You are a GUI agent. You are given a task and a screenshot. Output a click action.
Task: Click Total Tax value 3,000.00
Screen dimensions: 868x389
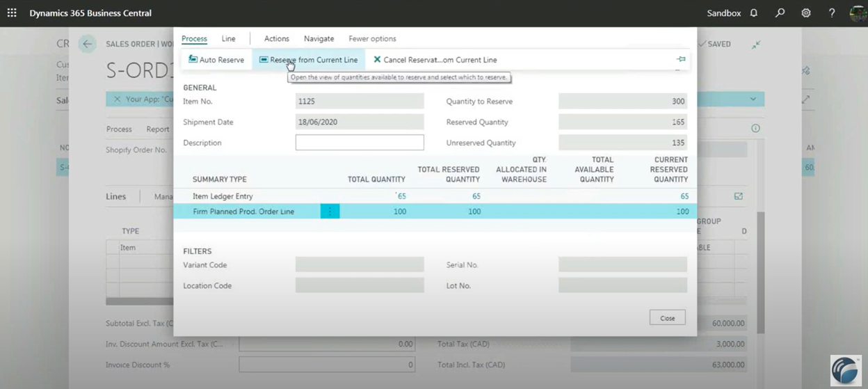(659, 344)
